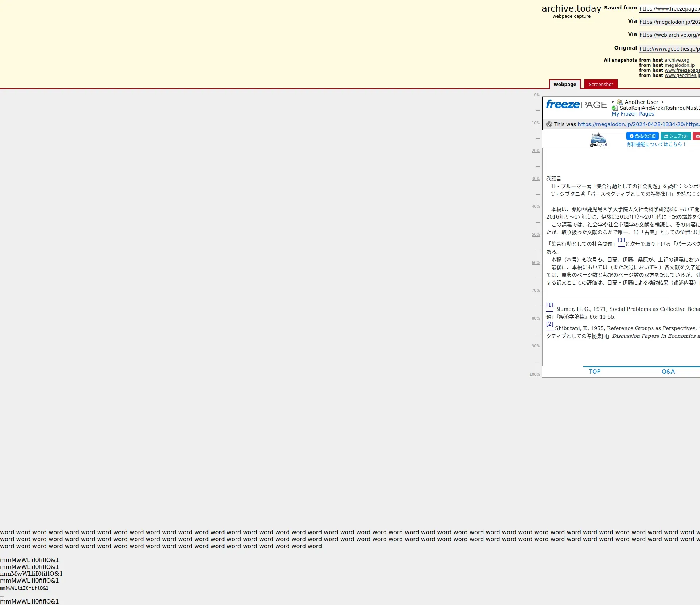Open the My Frozen Pages link
Image resolution: width=700 pixels, height=605 pixels.
click(633, 114)
